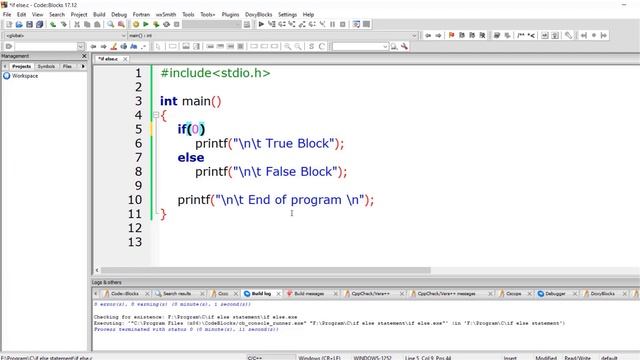Click the "End of program" printf line
640x360 pixels.
(276, 200)
